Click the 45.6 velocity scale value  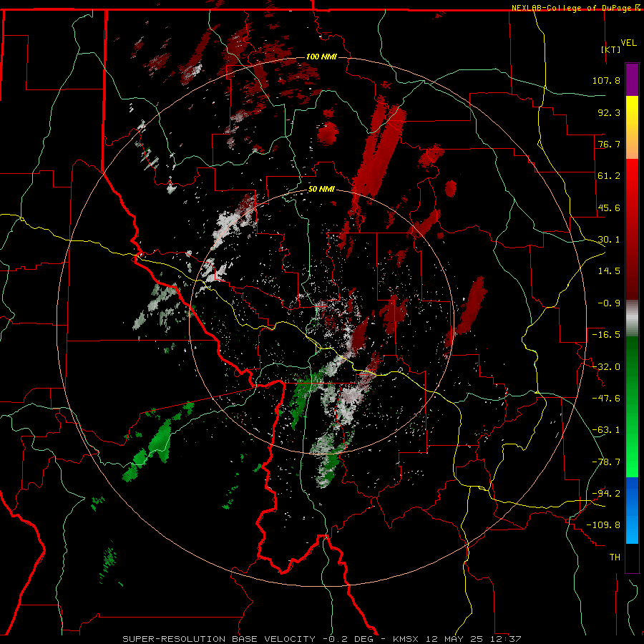pyautogui.click(x=609, y=208)
